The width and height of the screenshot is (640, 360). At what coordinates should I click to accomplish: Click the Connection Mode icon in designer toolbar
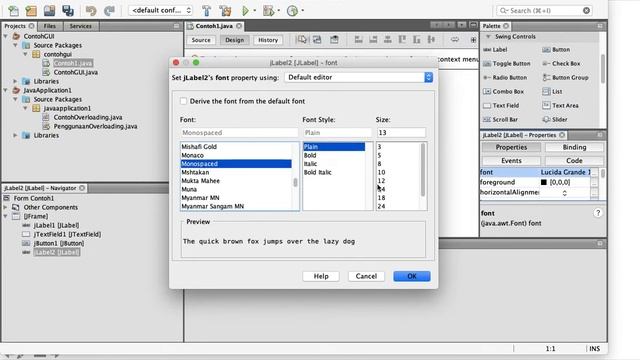point(317,40)
